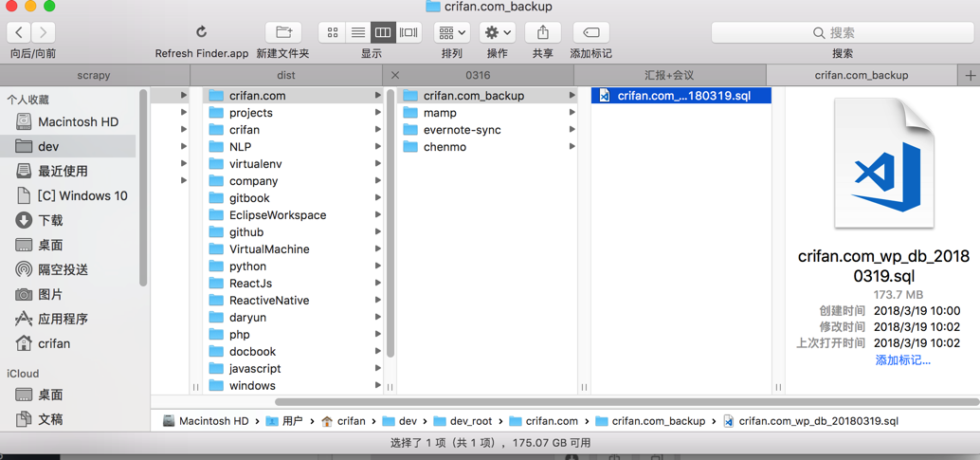Click crifan.com in the path bar
980x460 pixels.
click(544, 421)
